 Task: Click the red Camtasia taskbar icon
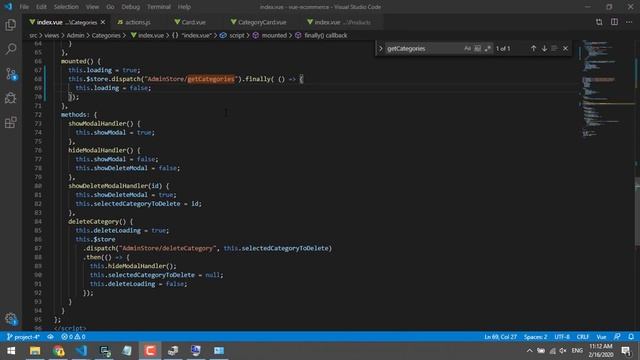[150, 351]
